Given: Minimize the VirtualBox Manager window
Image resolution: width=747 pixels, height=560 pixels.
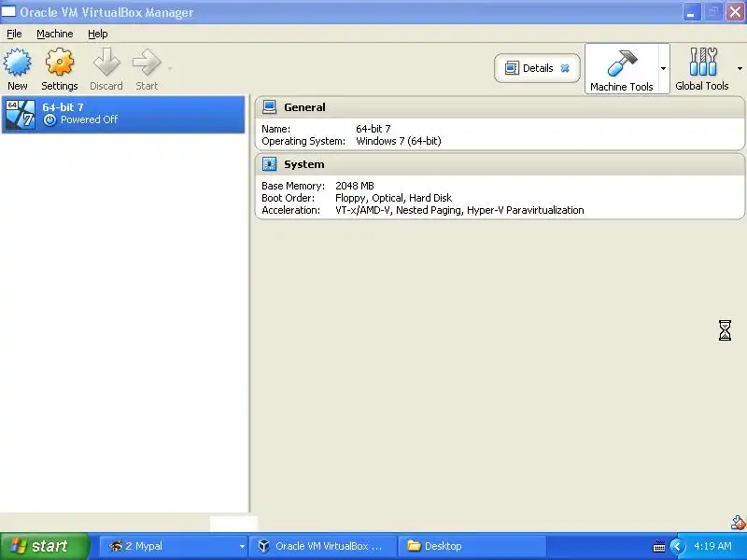Looking at the screenshot, I should [692, 12].
